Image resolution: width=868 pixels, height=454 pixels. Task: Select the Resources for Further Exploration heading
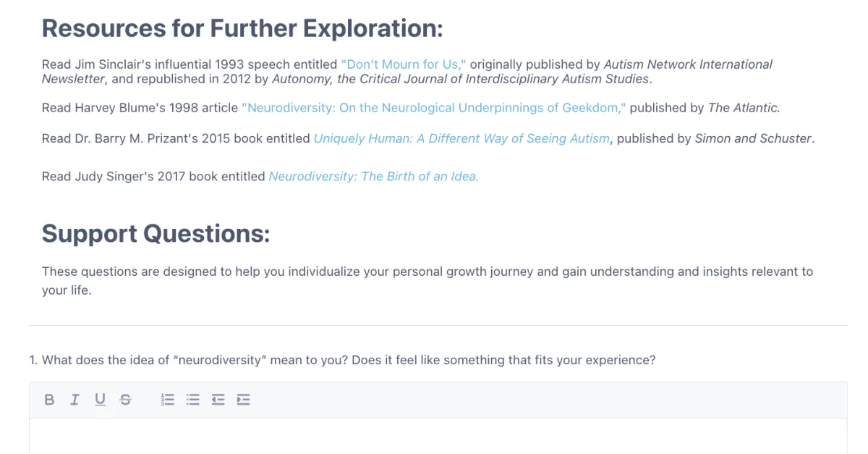(242, 28)
